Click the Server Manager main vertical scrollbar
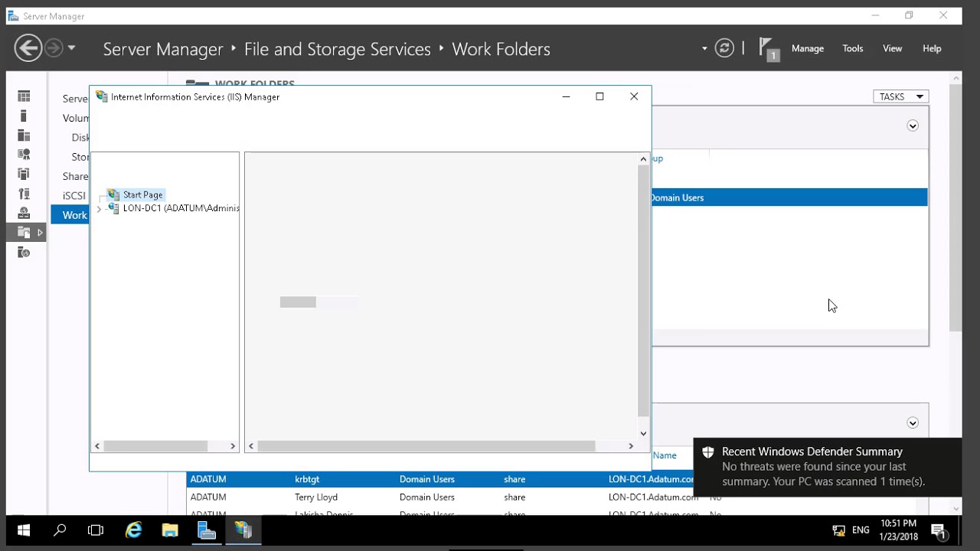Viewport: 980px width, 551px height. 955,207
